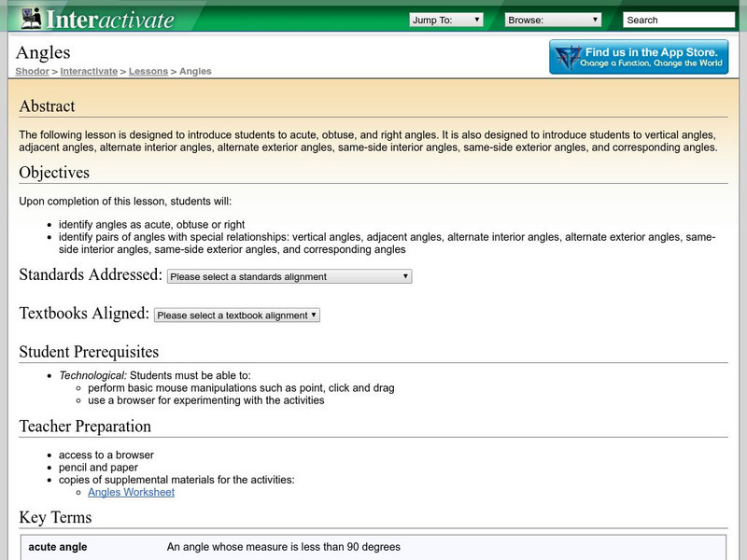
Task: Click the Interactivate book logo icon
Action: (x=32, y=18)
